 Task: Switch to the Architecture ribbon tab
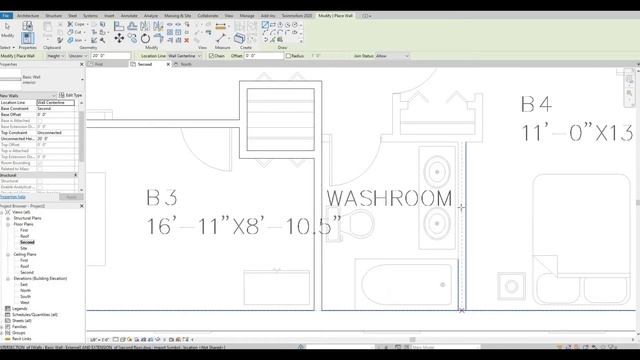28,16
